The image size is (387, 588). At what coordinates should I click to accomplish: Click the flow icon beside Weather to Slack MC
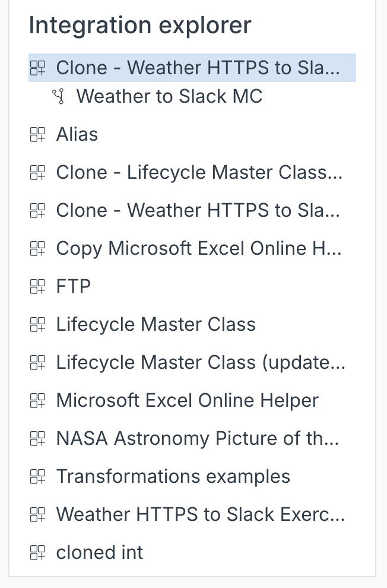pos(58,97)
